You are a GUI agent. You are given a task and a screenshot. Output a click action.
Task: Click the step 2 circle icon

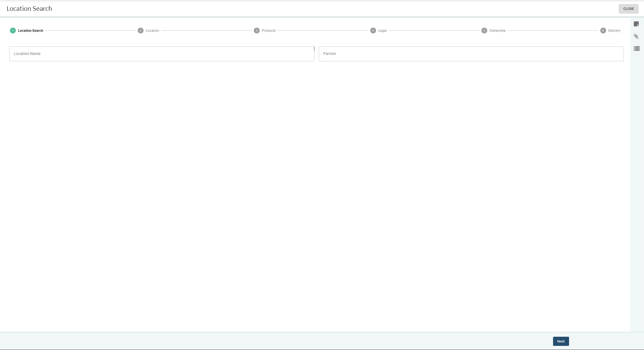click(x=140, y=31)
